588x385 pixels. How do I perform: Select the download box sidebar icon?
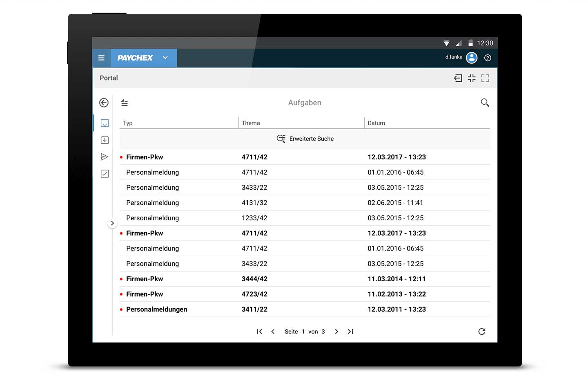tap(105, 140)
